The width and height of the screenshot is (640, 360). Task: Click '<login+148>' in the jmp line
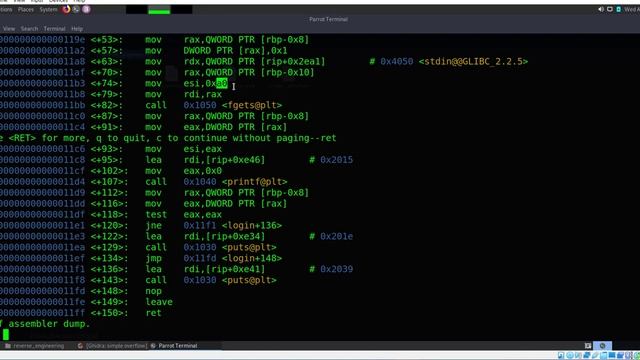click(x=252, y=258)
